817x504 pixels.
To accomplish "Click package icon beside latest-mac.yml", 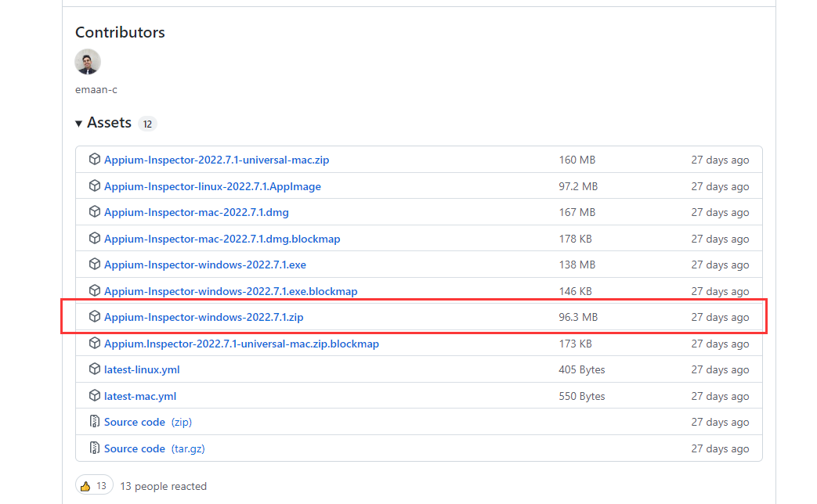I will click(x=94, y=396).
